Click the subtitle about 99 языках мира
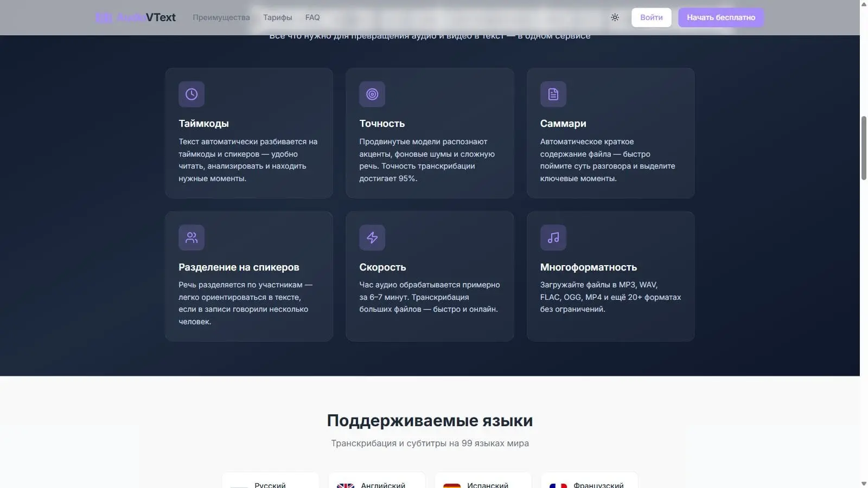 (x=430, y=443)
